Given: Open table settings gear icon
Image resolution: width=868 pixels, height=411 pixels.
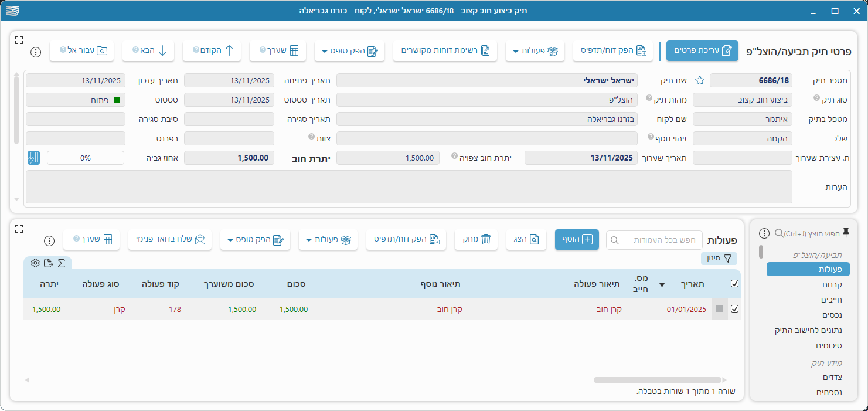Looking at the screenshot, I should click(35, 263).
